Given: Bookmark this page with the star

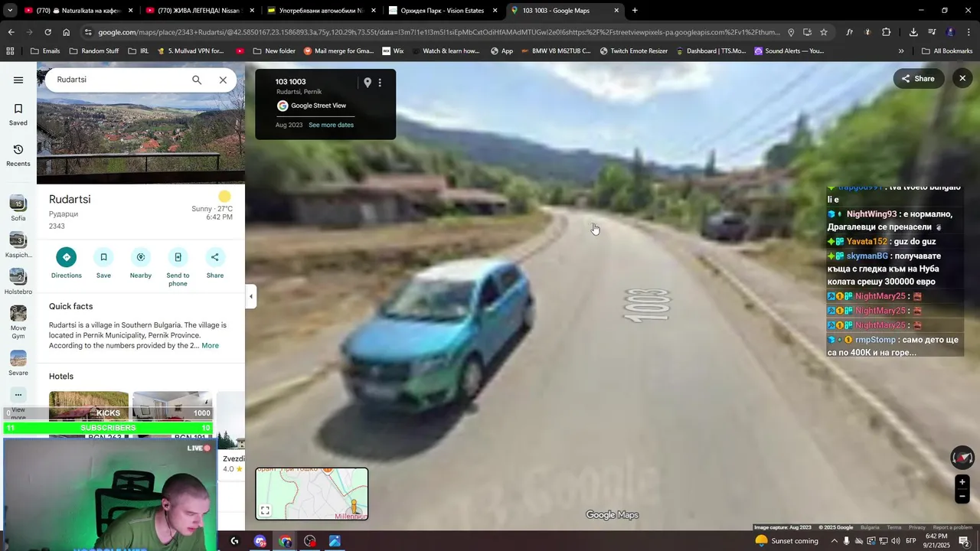Looking at the screenshot, I should click(824, 32).
